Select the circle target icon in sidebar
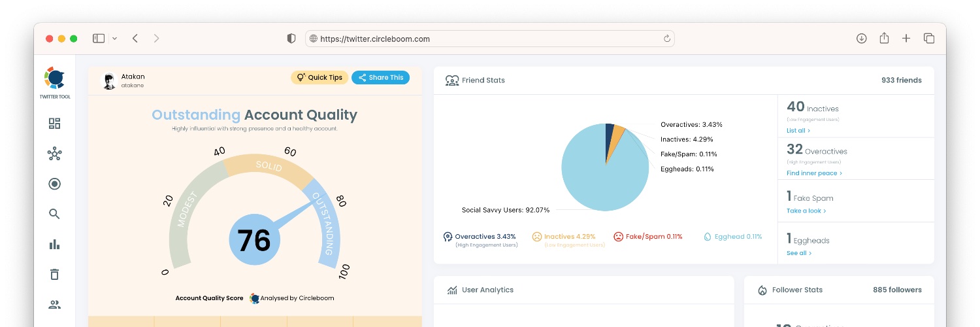The width and height of the screenshot is (980, 327). pos(55,184)
